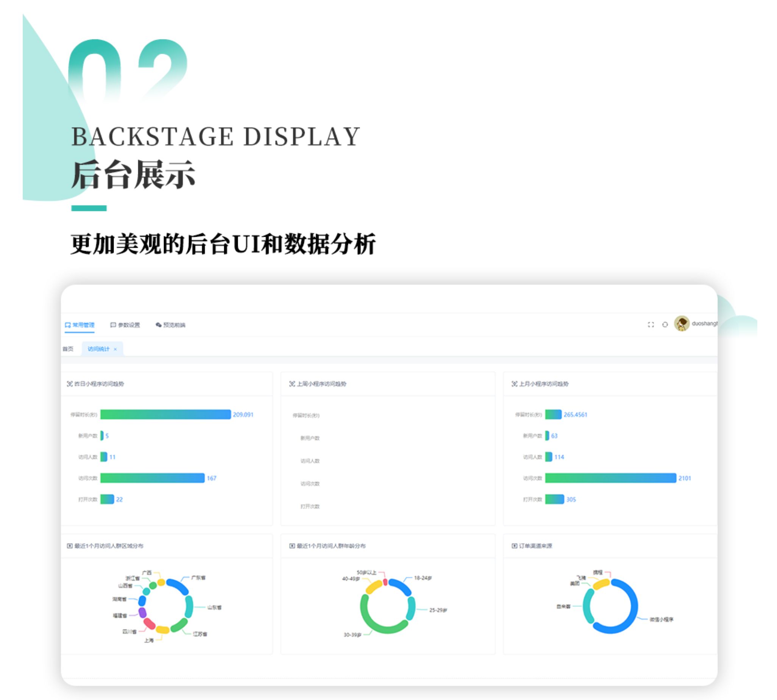This screenshot has height=700, width=777.
Task: Click the 40-49岁 yellow donut segment
Action: coord(374,587)
